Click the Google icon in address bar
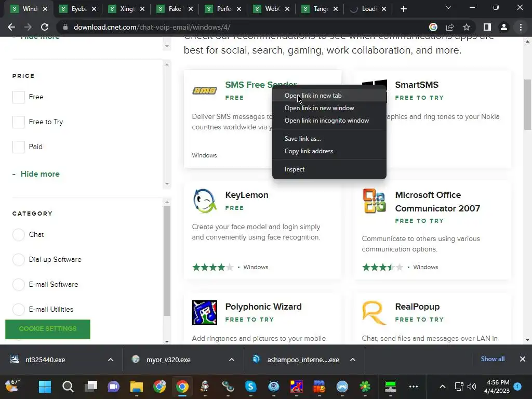The image size is (532, 399). (433, 27)
